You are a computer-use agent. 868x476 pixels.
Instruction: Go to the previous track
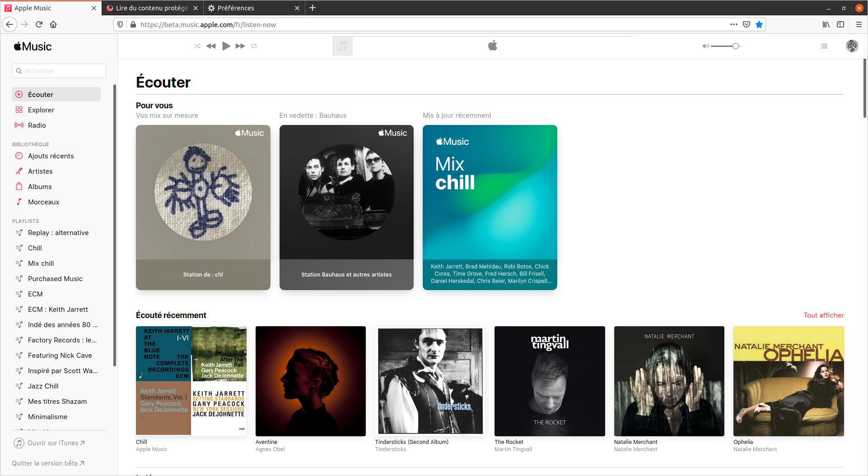211,46
